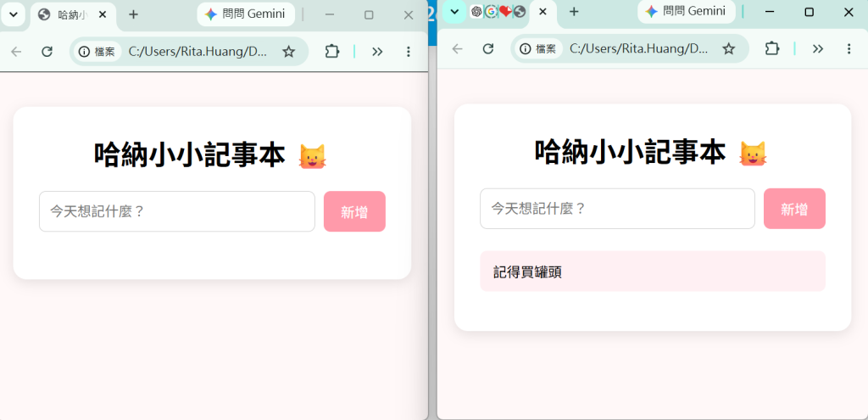Close the 哈納小 tab in left window
Image resolution: width=868 pixels, height=420 pixels.
(x=103, y=15)
